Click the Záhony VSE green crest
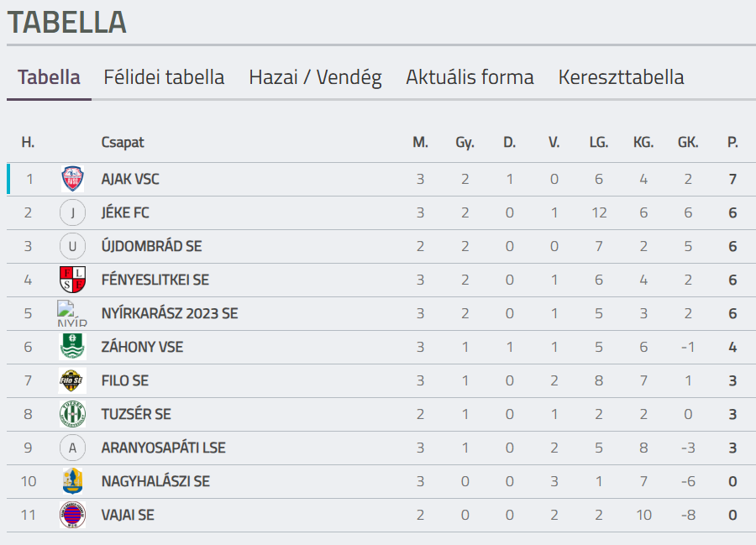Viewport: 756px width, 545px height. pos(72,347)
